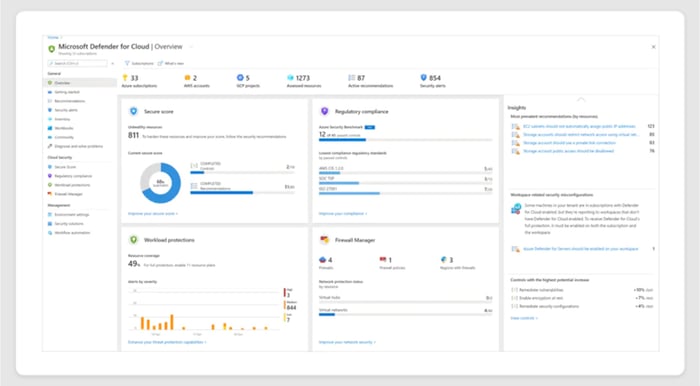Click the alerts by severity bar chart
Viewport: 700px width, 386px height.
point(204,310)
